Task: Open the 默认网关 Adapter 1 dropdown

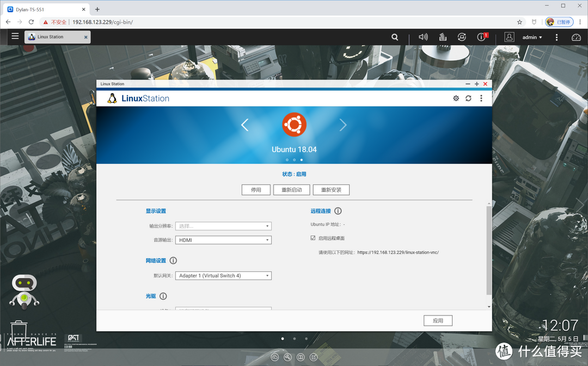Action: point(224,276)
